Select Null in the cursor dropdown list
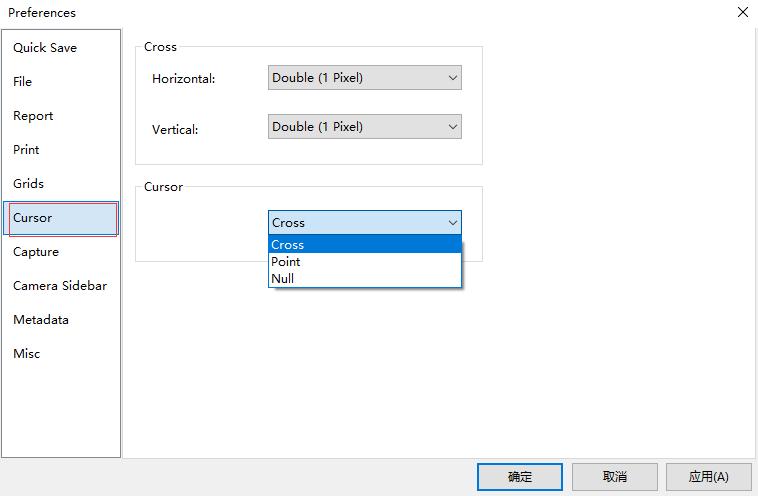Image resolution: width=758 pixels, height=496 pixels. pyautogui.click(x=364, y=279)
